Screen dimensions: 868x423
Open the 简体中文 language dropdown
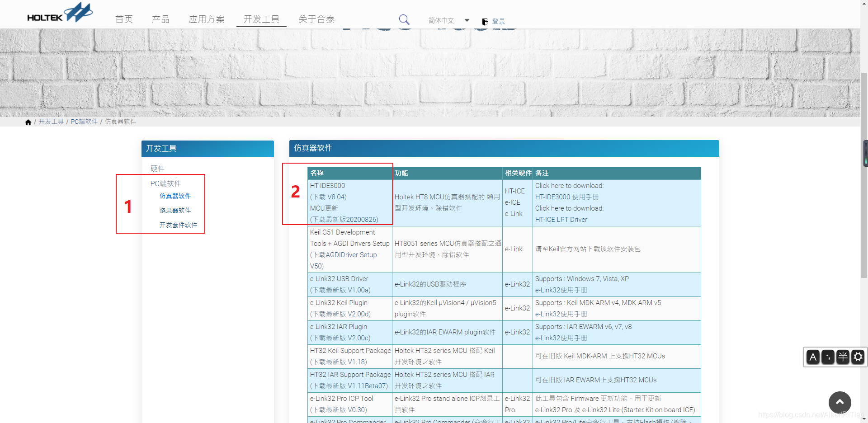[x=449, y=20]
